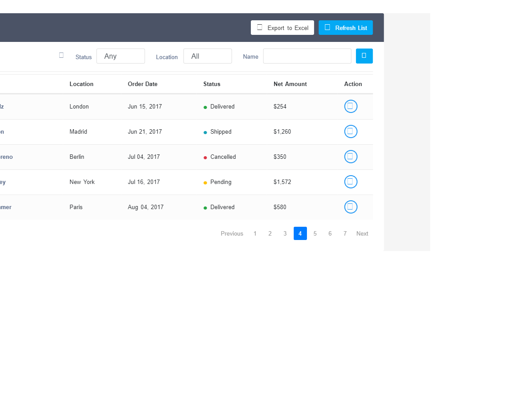The image size is (530, 420).
Task: Click the action icon for the Berlin order
Action: (351, 157)
